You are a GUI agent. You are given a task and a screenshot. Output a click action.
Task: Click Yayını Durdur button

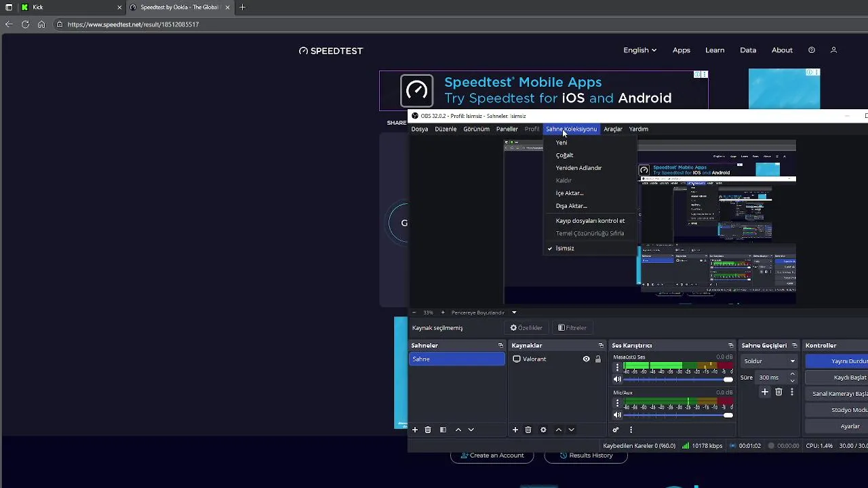pyautogui.click(x=837, y=361)
